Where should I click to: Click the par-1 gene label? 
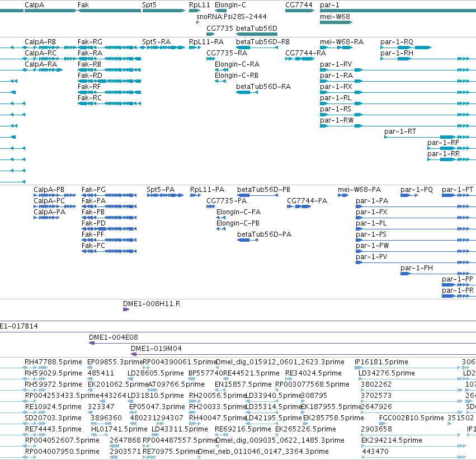pos(329,5)
